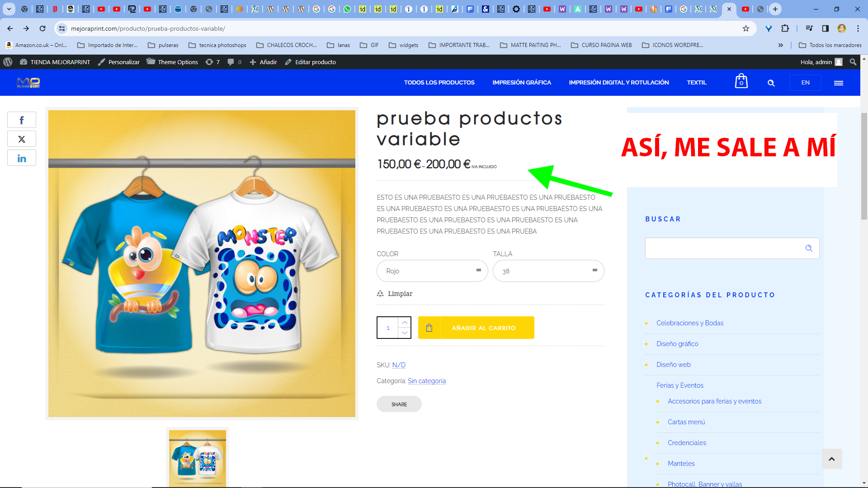This screenshot has height=488, width=868.
Task: Click Personalizar in admin bar
Action: click(x=119, y=62)
